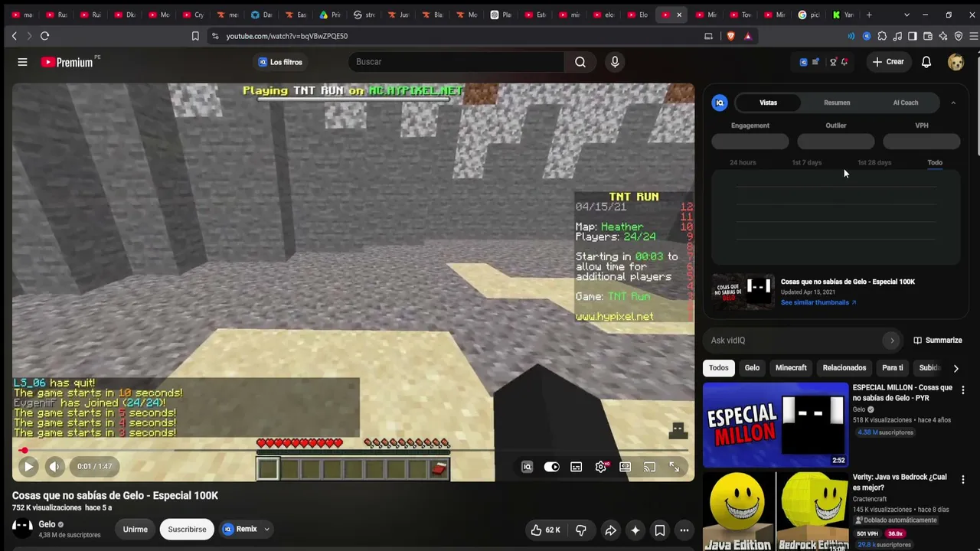Image resolution: width=980 pixels, height=551 pixels.
Task: Share the video
Action: tap(610, 530)
